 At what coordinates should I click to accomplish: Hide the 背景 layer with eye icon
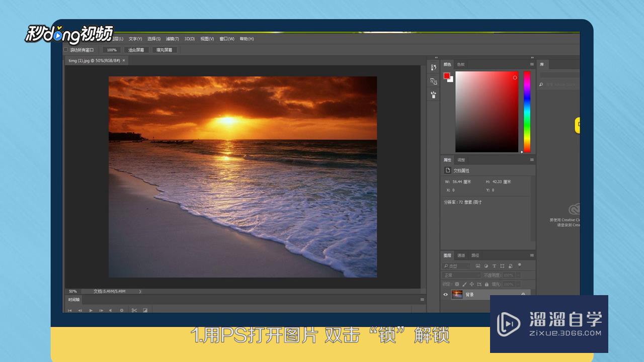[445, 295]
